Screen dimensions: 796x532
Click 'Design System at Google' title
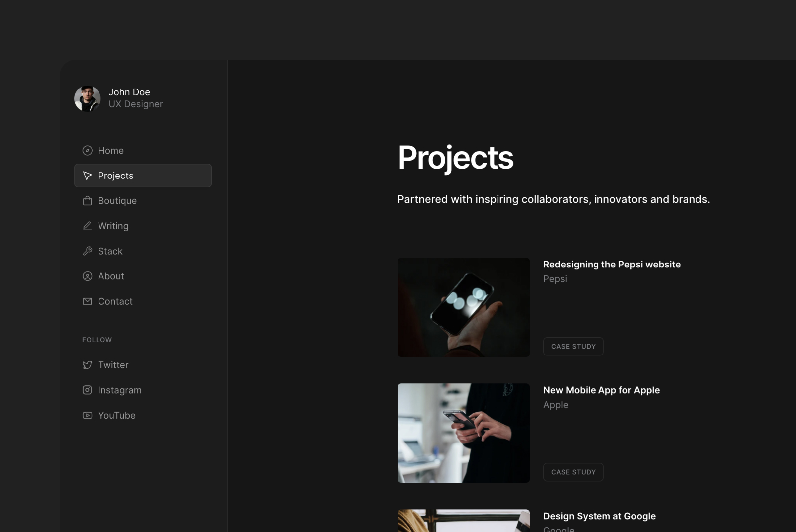point(599,516)
